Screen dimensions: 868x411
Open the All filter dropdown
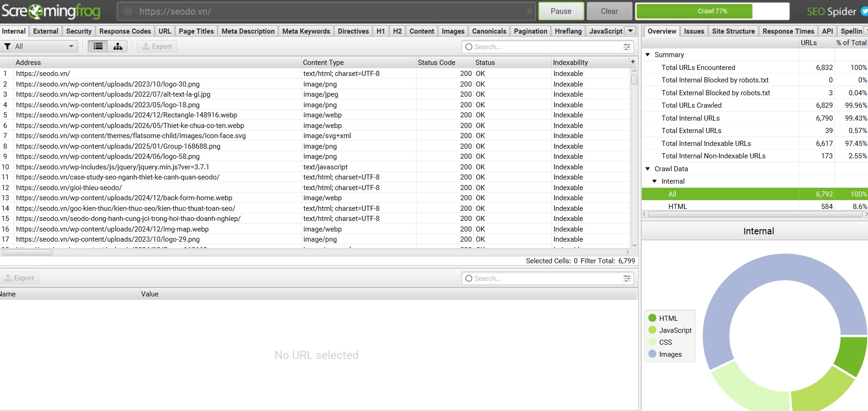coord(39,46)
